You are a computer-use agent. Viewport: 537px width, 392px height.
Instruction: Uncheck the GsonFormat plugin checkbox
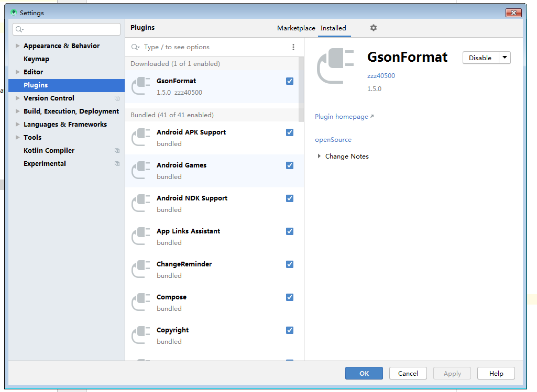point(290,81)
